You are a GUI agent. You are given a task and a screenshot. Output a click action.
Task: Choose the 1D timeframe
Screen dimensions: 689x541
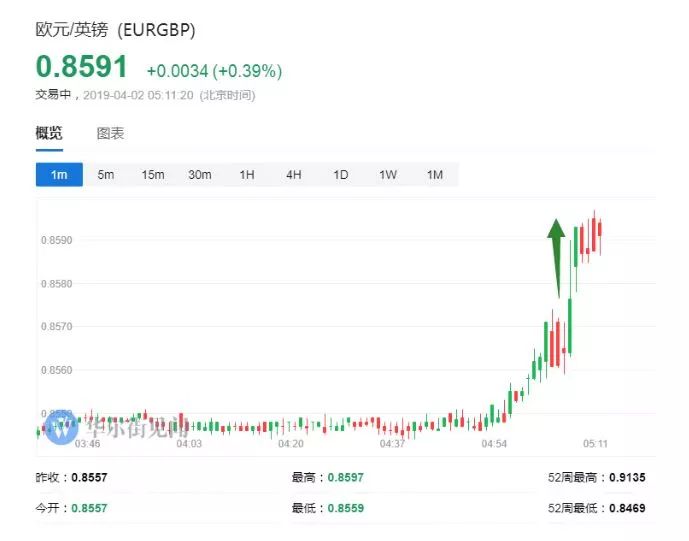coord(341,174)
